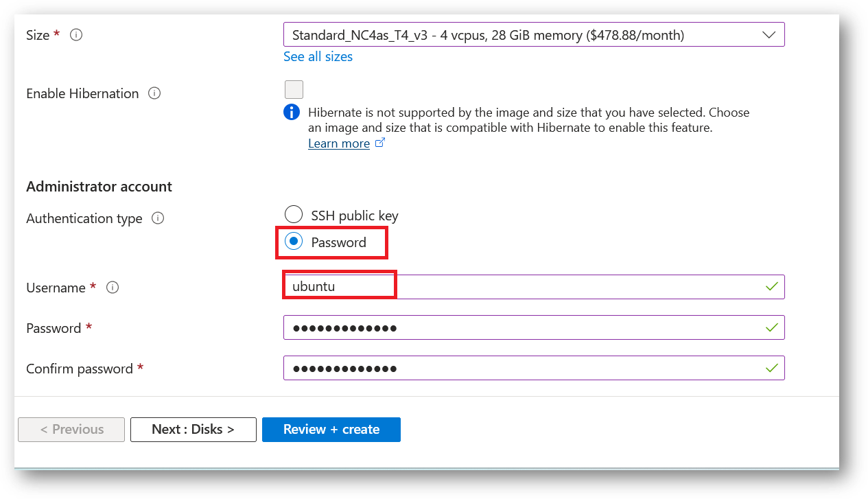868x499 pixels.
Task: Click the green checkmark on the Username field
Action: [x=771, y=286]
